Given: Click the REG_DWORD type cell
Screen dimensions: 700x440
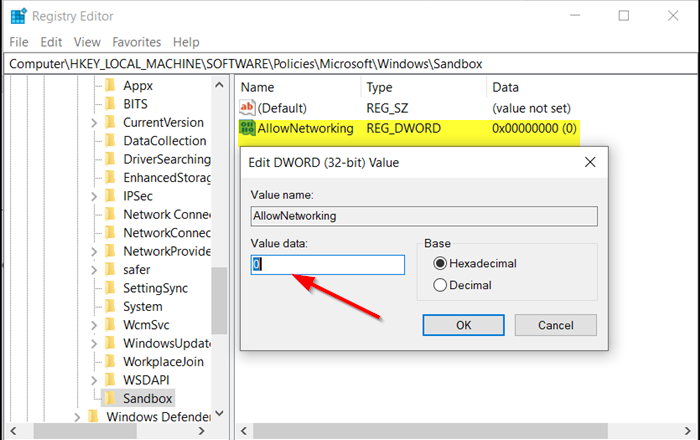Looking at the screenshot, I should [404, 128].
